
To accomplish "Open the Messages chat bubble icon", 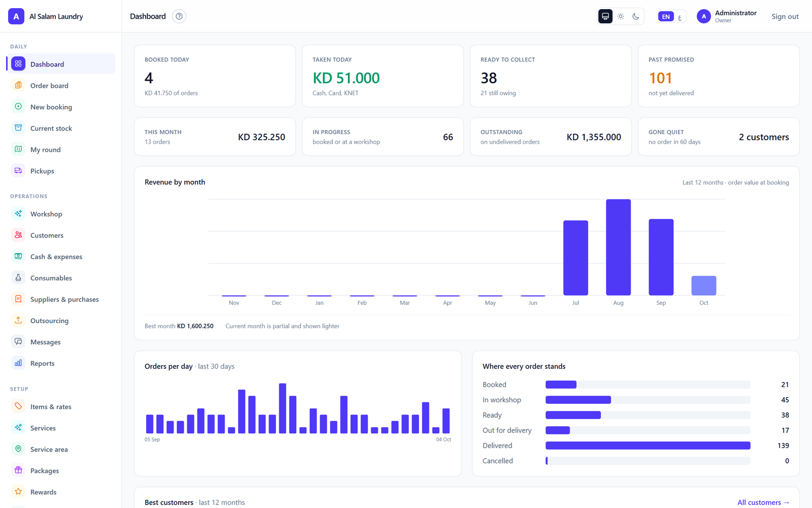I will [18, 342].
